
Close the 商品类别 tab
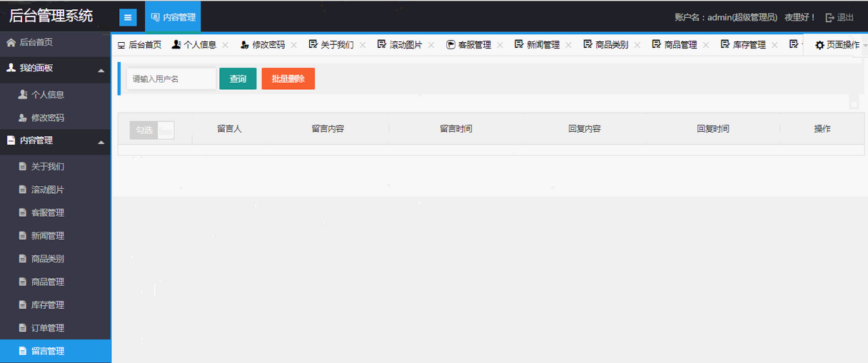[x=637, y=45]
